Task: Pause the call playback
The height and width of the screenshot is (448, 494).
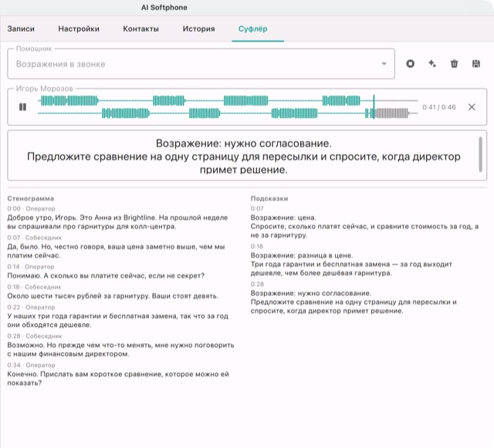Action: 22,107
